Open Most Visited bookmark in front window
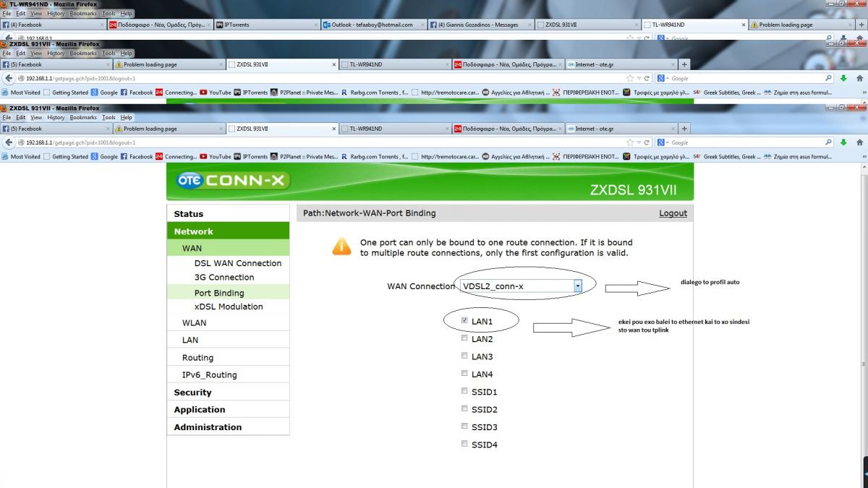 (x=22, y=156)
